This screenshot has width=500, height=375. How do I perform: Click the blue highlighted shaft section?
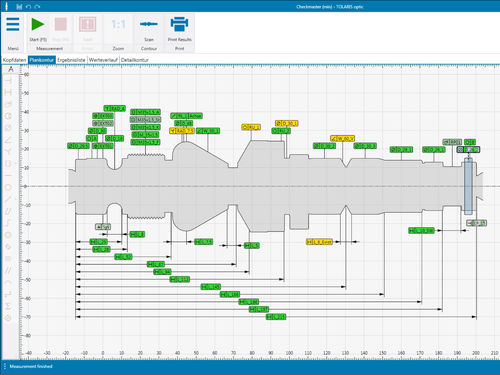468,186
